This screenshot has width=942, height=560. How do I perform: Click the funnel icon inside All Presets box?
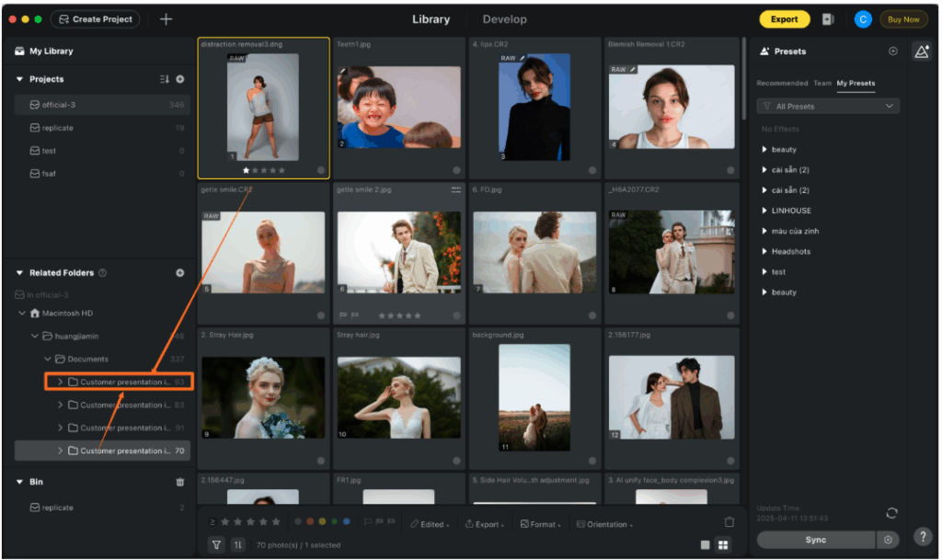pyautogui.click(x=766, y=107)
